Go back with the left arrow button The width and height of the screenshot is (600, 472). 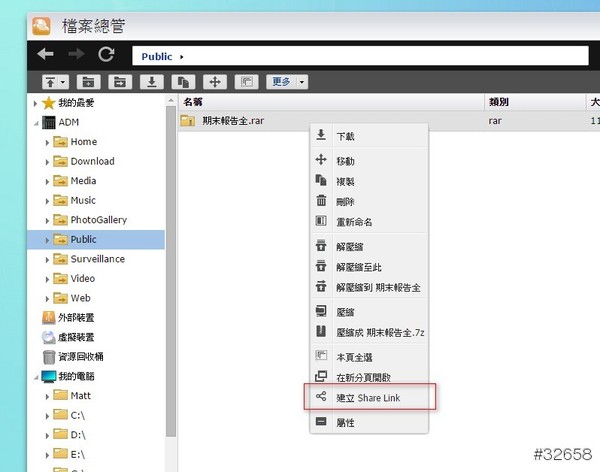pos(46,54)
